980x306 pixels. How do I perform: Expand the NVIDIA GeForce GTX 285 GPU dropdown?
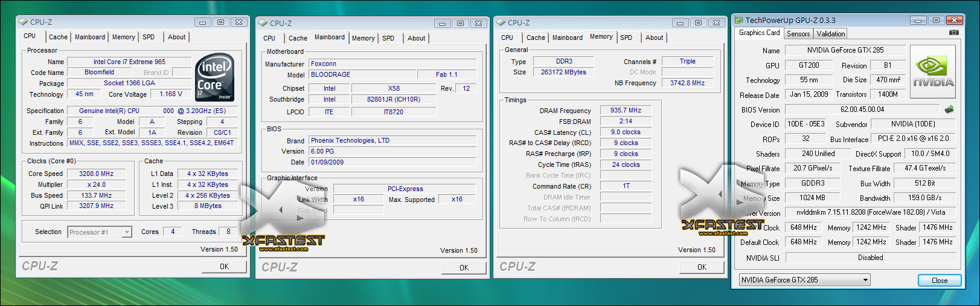point(804,280)
